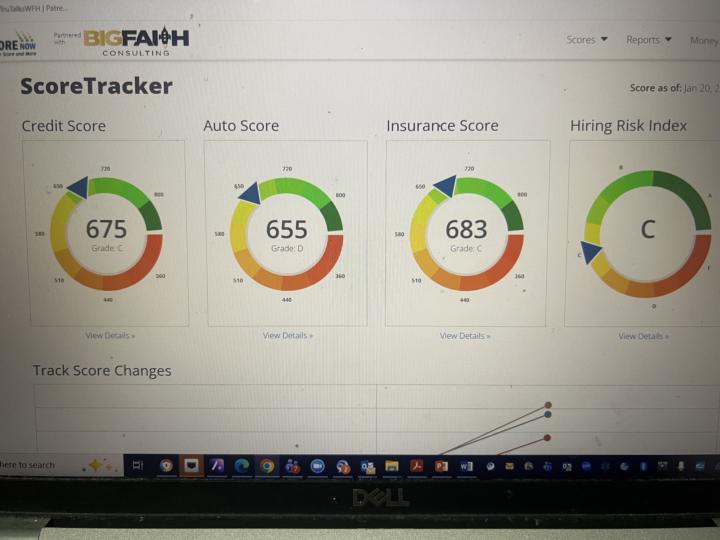This screenshot has width=720, height=540.
Task: Open View Details under Hiring Risk Index
Action: [643, 337]
